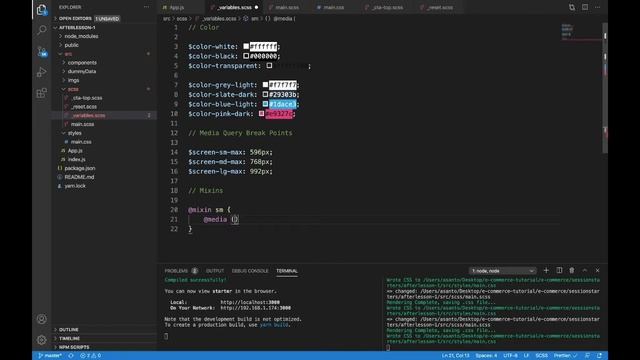The width and height of the screenshot is (640, 360).
Task: Change the SCSS language mode in status bar
Action: (x=542, y=356)
